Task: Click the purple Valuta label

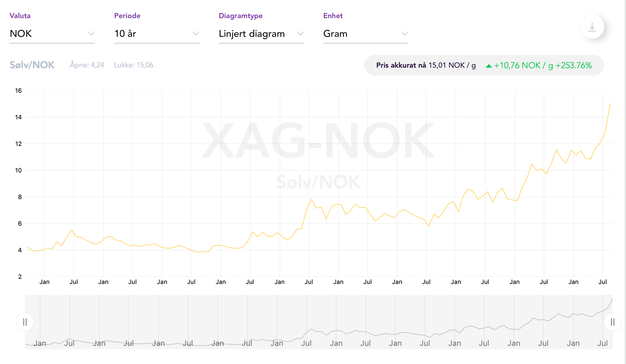Action: pyautogui.click(x=20, y=16)
